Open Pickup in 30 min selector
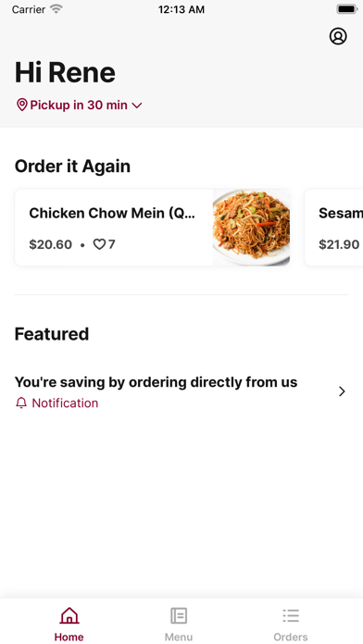363x644 pixels. [79, 105]
